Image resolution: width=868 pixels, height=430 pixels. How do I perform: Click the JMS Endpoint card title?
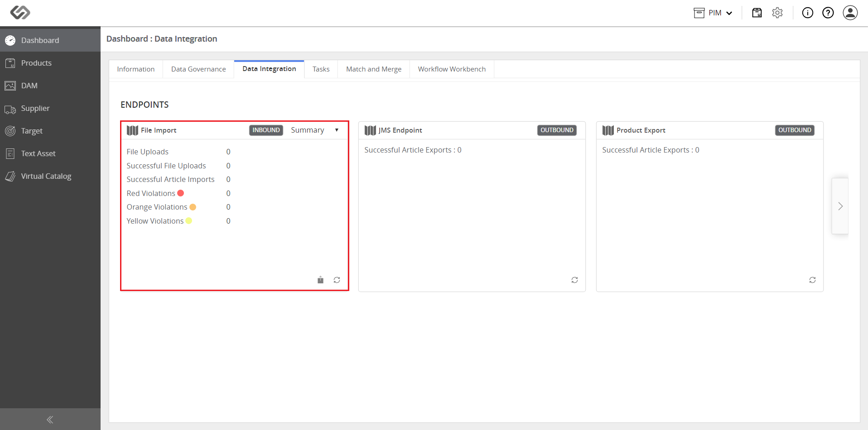click(400, 130)
